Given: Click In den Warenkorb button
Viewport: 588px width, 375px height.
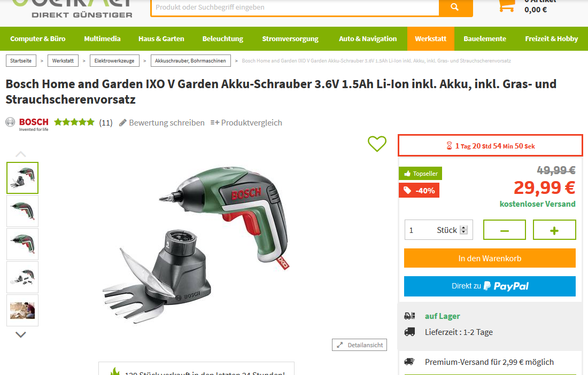Looking at the screenshot, I should (x=490, y=258).
